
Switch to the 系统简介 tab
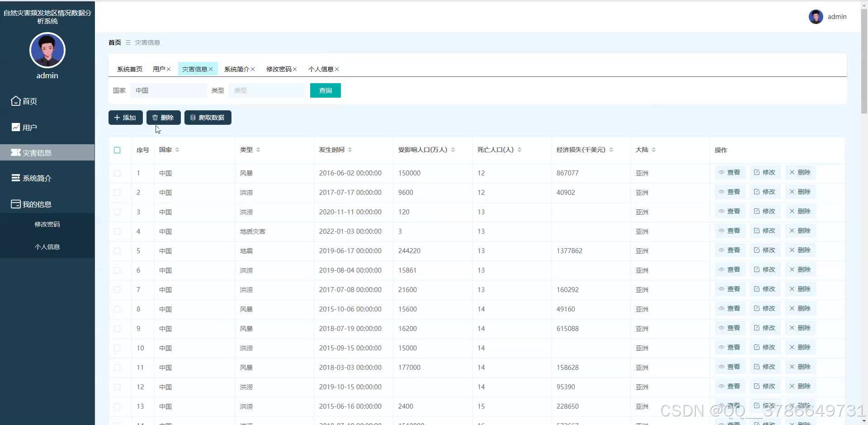click(x=236, y=69)
